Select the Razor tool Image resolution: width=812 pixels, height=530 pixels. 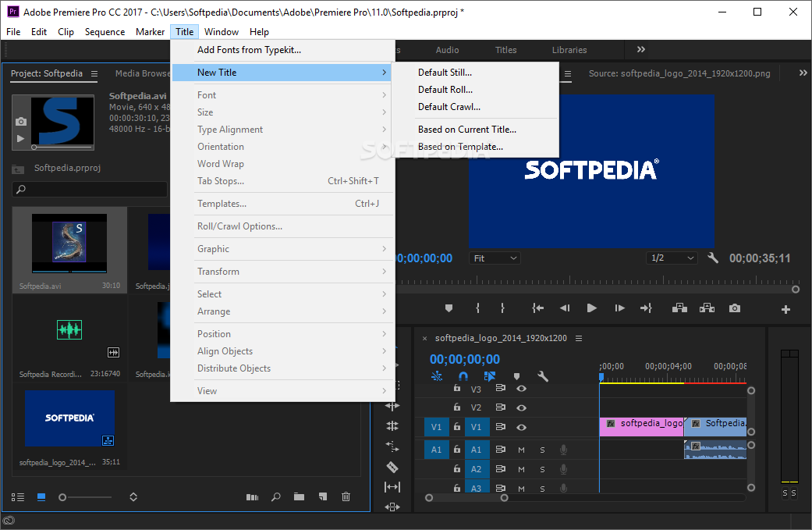tap(392, 467)
